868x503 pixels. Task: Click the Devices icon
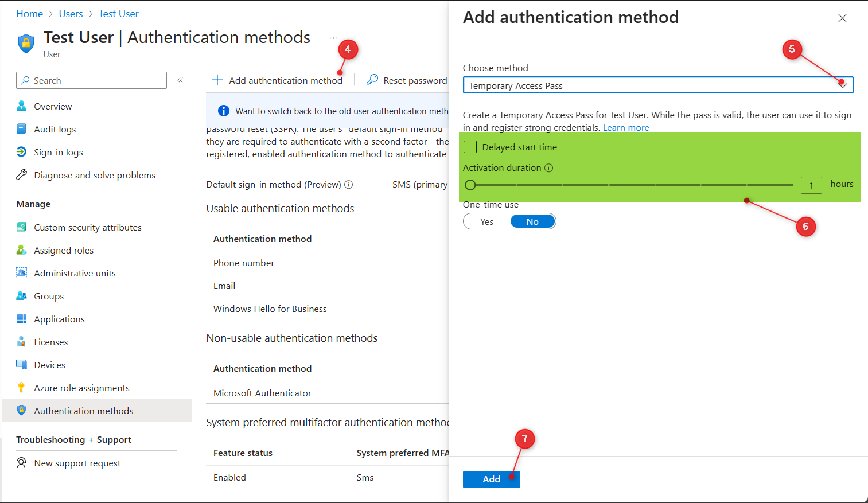pos(21,365)
